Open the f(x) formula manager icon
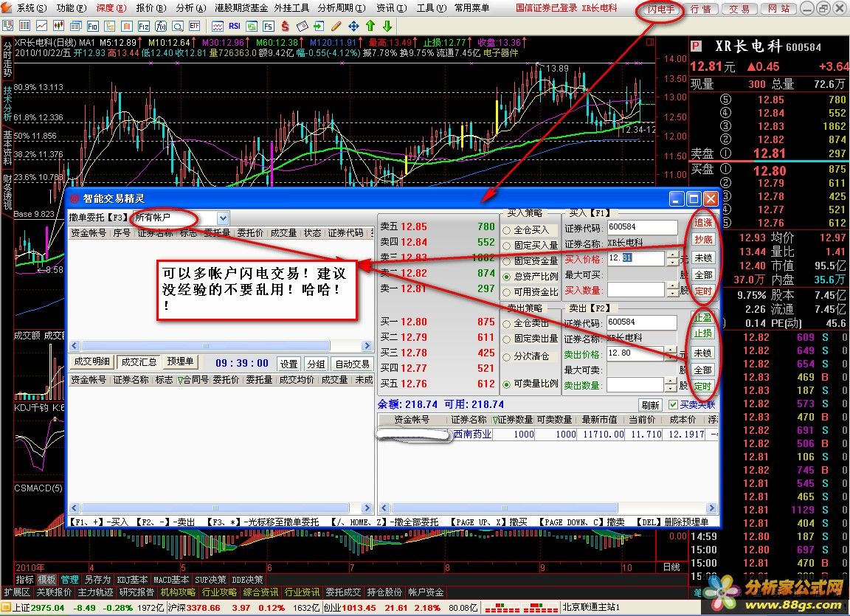 (x=161, y=26)
